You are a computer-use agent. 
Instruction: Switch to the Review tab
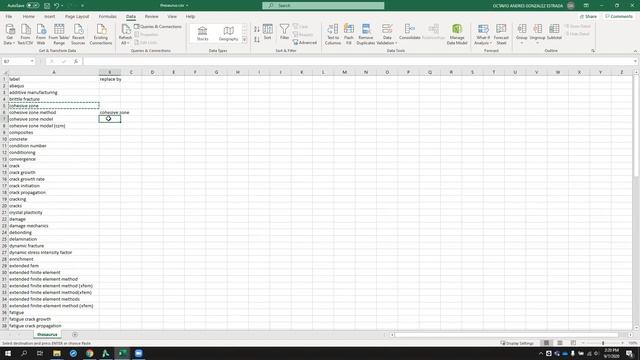tap(151, 16)
